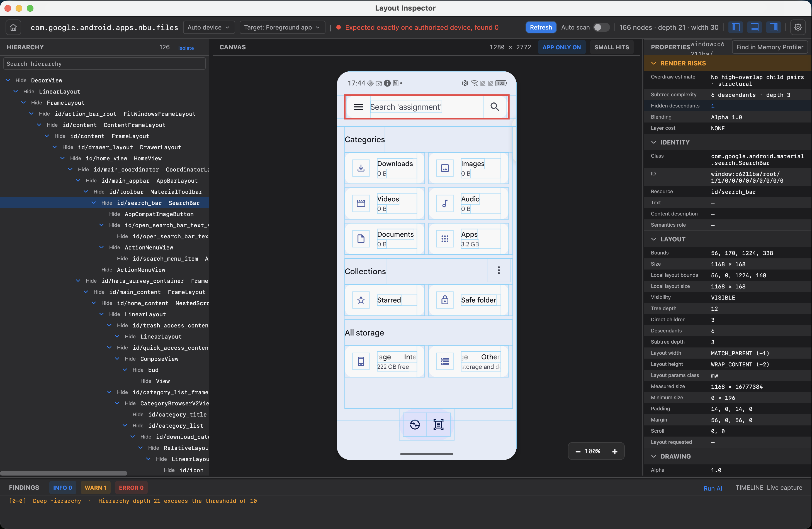812x529 pixels.
Task: Click the Collections three-dot overflow icon
Action: click(x=499, y=270)
